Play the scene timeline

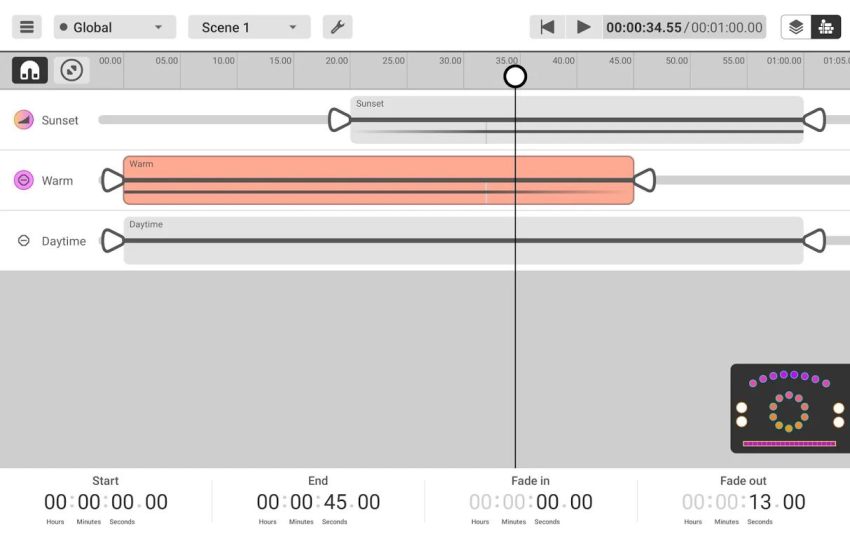click(x=584, y=27)
